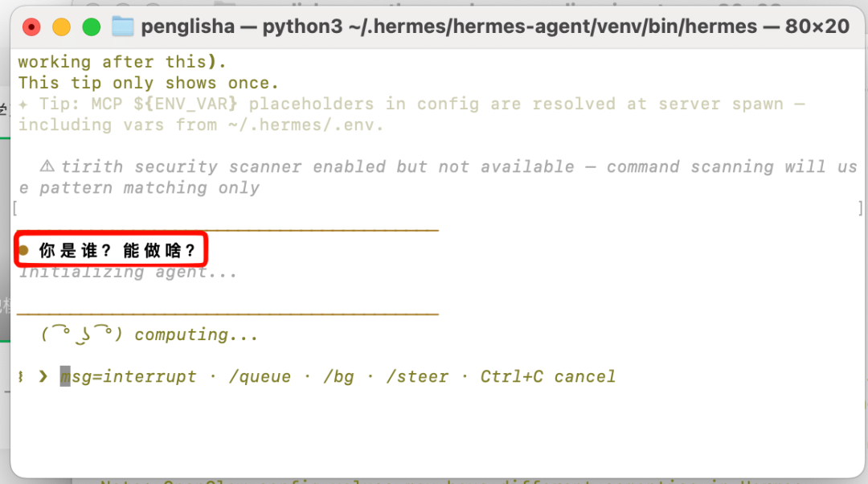Click the blue folder icon in title bar
Viewport: 868px width, 484px height.
[x=123, y=26]
